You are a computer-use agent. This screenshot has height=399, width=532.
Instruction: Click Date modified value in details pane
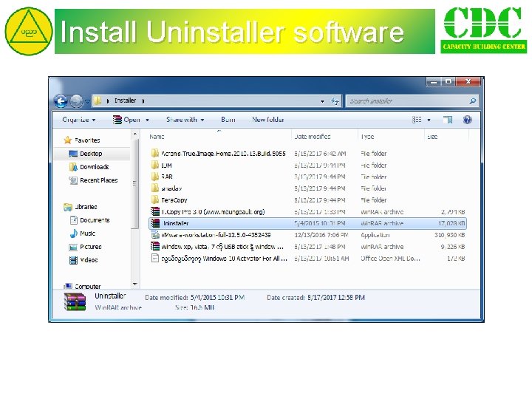(217, 298)
